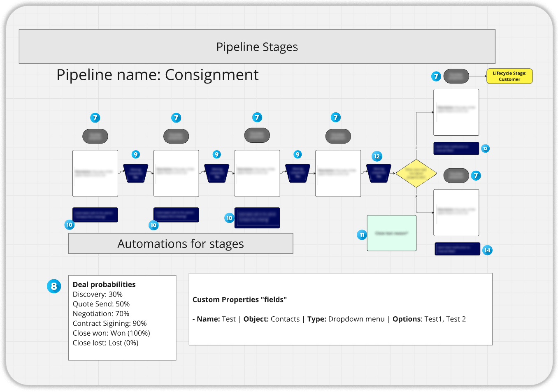
Task: Click the number 8 badge beside Deal probabilities
Action: (x=54, y=286)
